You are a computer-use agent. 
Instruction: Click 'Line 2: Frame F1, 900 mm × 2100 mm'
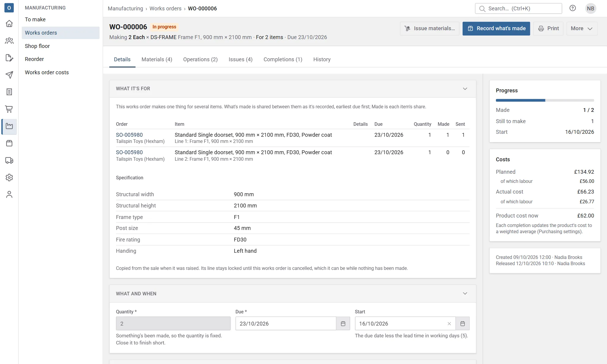(x=214, y=159)
